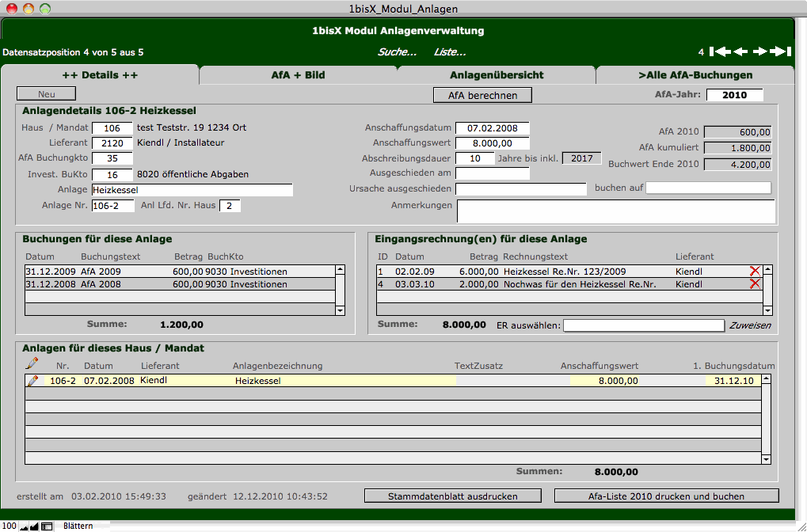Go to previous record arrow

click(741, 52)
